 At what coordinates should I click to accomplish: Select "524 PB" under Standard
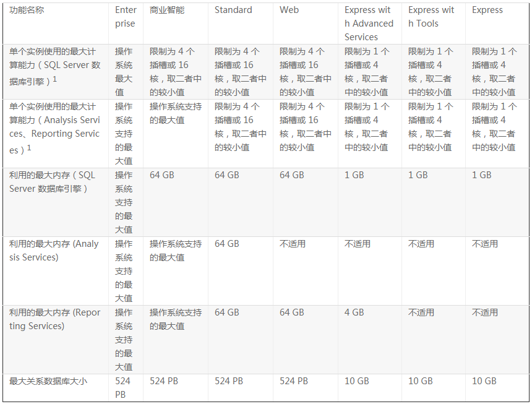[x=229, y=381]
